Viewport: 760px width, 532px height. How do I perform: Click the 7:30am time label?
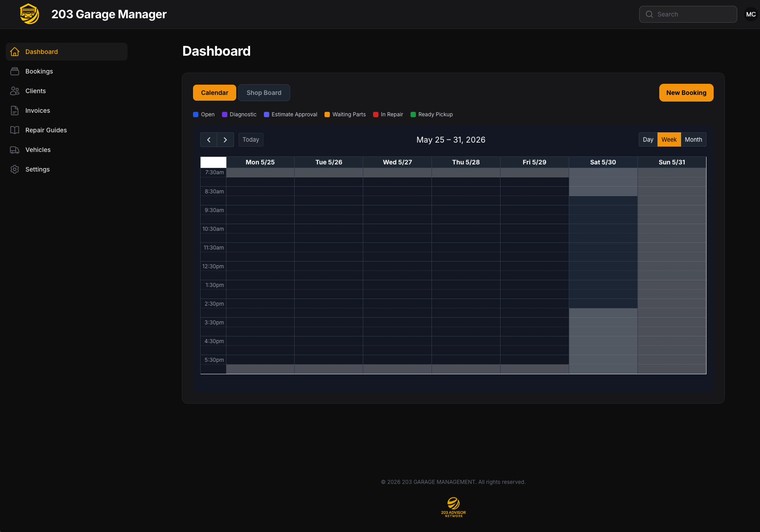(214, 172)
